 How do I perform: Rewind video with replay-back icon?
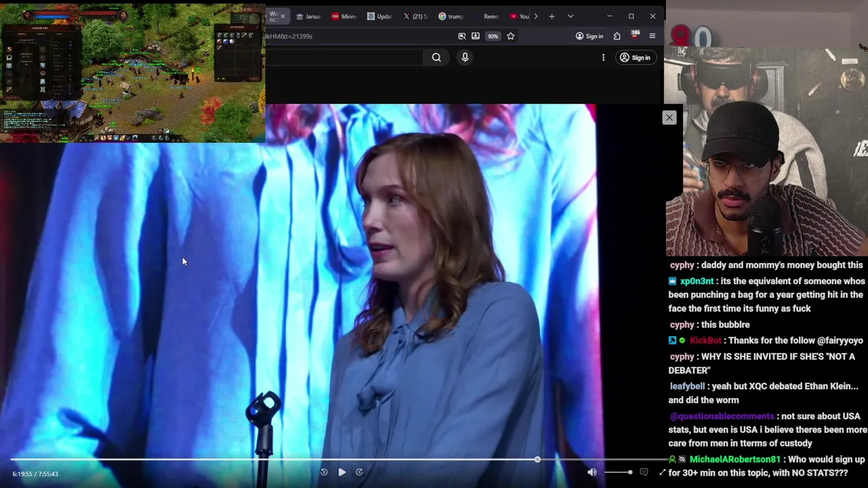[x=324, y=472]
